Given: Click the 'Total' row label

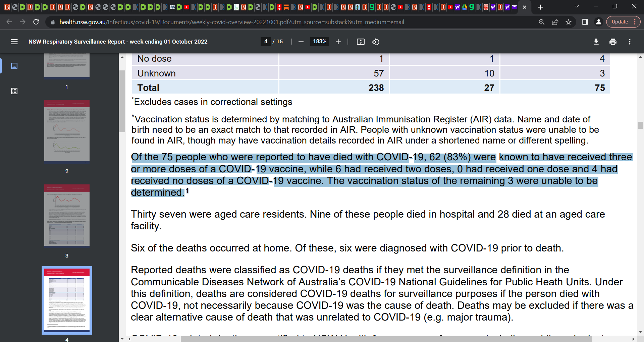Looking at the screenshot, I should 148,88.
